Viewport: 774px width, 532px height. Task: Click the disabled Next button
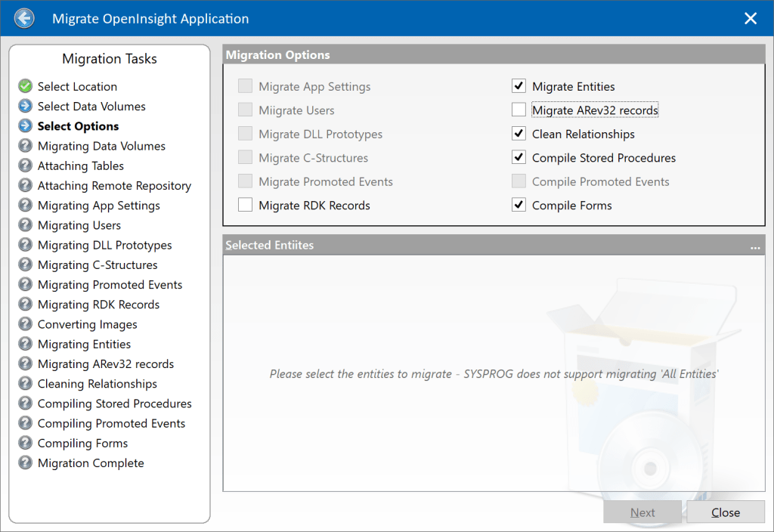642,512
